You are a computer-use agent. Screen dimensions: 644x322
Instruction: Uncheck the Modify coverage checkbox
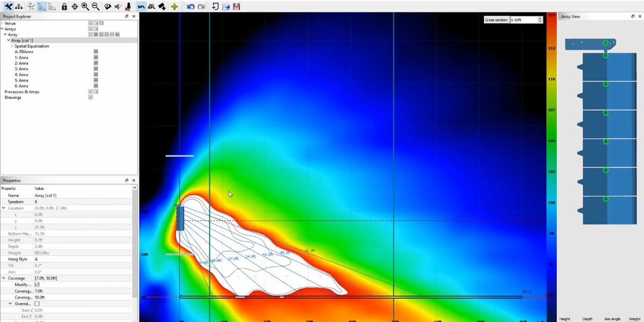(x=37, y=284)
